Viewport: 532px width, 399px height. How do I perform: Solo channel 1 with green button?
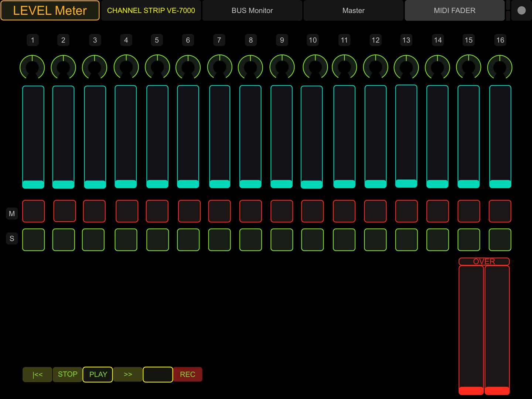click(33, 240)
